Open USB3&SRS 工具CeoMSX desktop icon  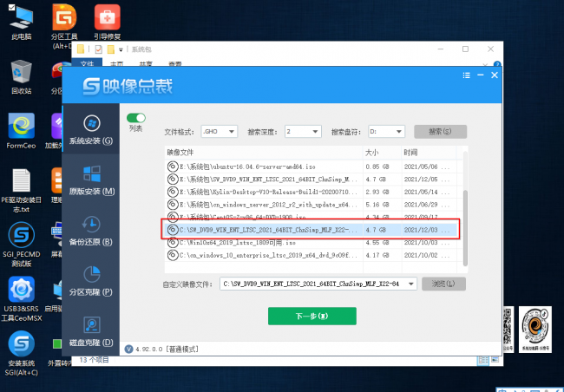click(21, 299)
